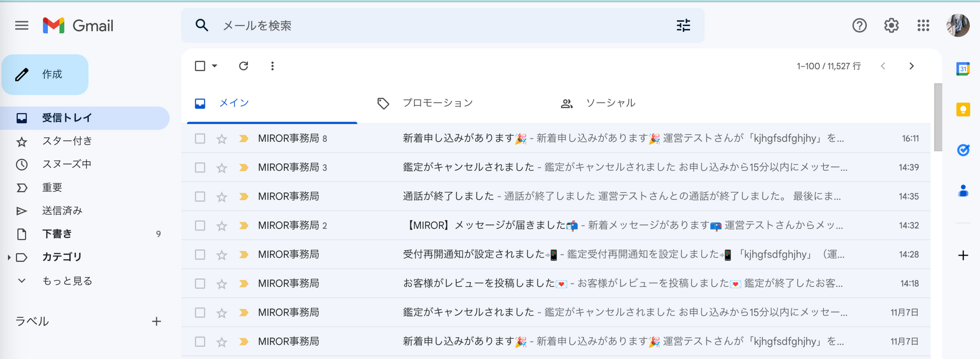Switch to the メイン tab
980x359 pixels.
272,103
